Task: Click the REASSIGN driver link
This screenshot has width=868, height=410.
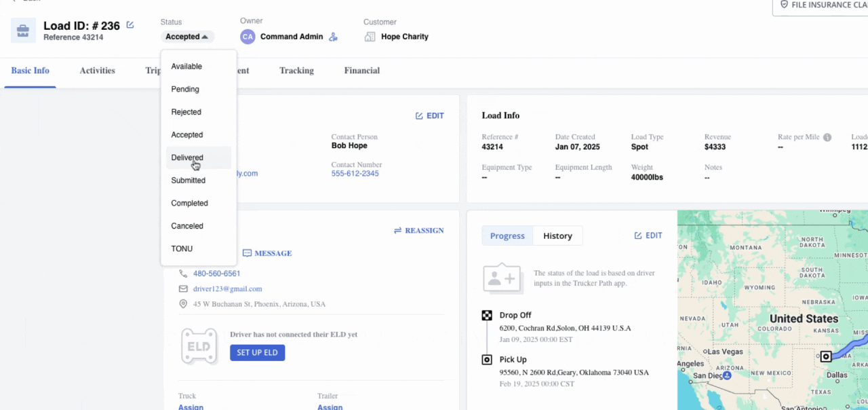Action: 418,231
